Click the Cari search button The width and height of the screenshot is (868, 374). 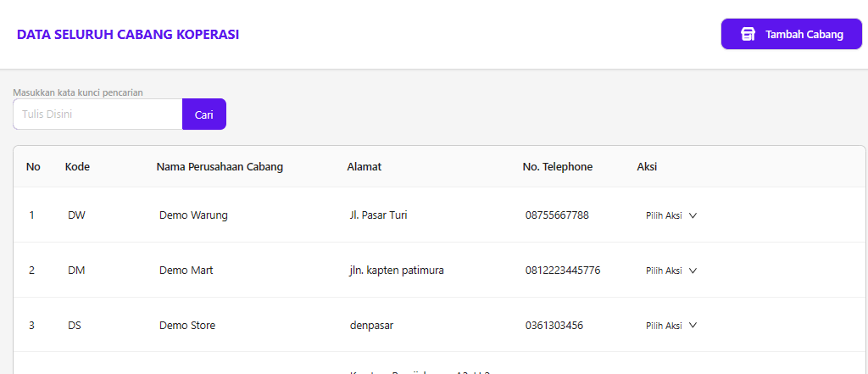click(x=204, y=114)
